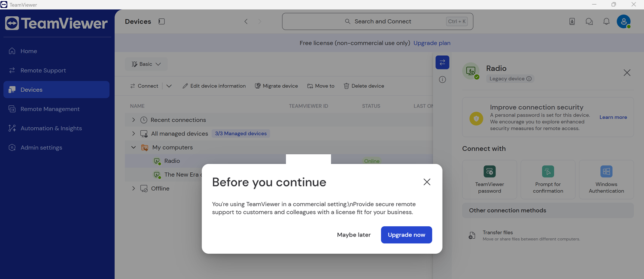
Task: Show device info via the circled i icon
Action: [x=442, y=80]
